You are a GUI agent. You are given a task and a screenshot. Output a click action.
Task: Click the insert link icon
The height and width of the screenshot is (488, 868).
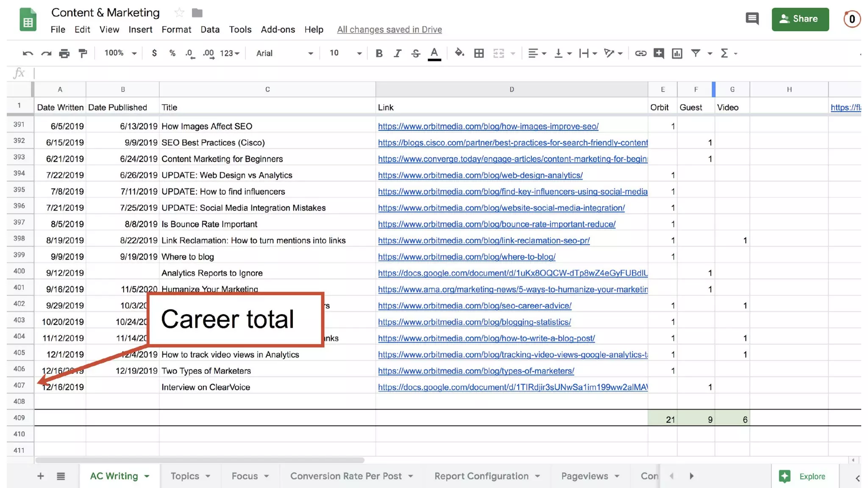coord(640,53)
